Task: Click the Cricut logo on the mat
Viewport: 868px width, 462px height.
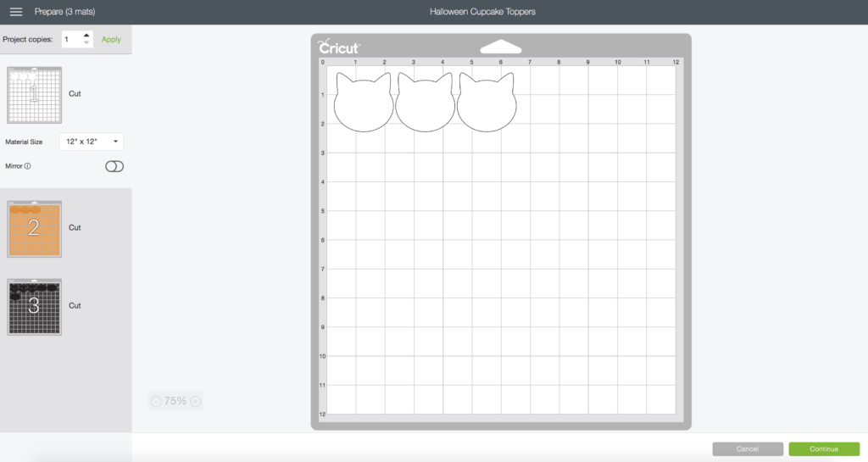Action: tap(339, 47)
